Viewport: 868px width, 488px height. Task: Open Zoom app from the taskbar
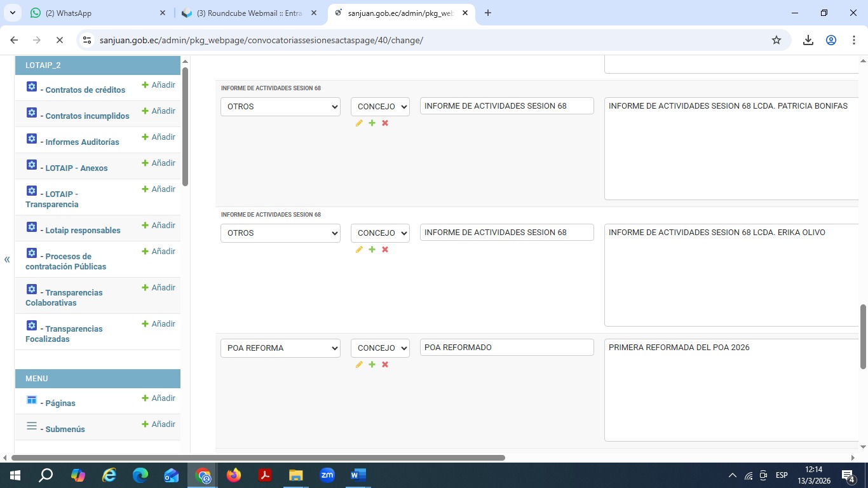coord(327,475)
